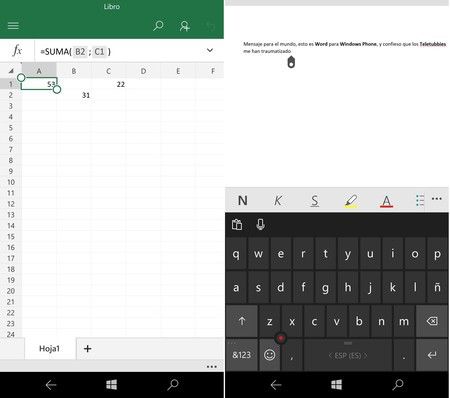
Task: Tap the m key
Action: [x=404, y=321]
